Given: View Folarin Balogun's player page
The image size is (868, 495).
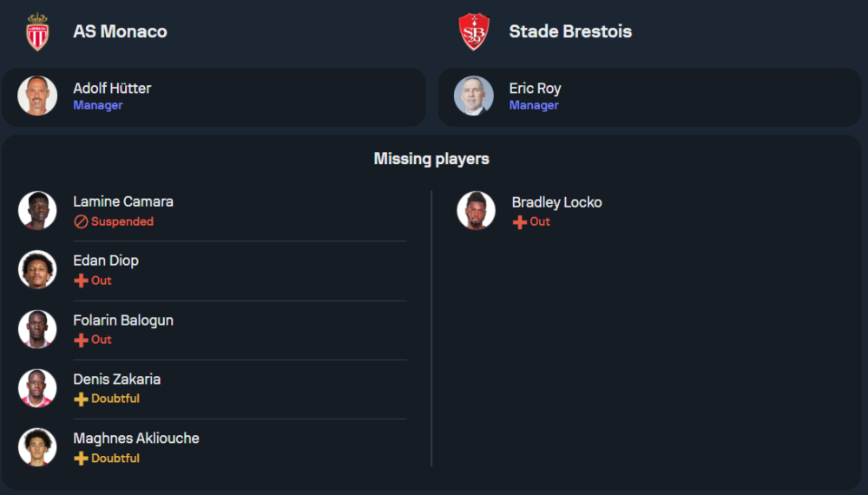Looking at the screenshot, I should click(123, 320).
